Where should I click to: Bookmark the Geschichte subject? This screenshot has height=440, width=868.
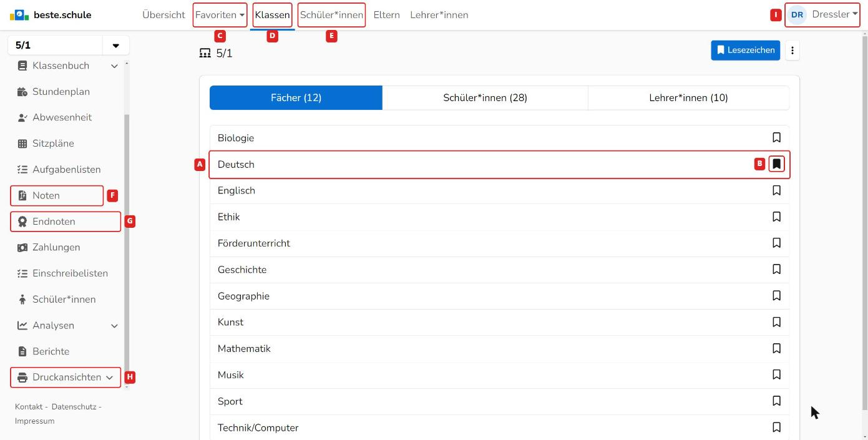(x=776, y=270)
